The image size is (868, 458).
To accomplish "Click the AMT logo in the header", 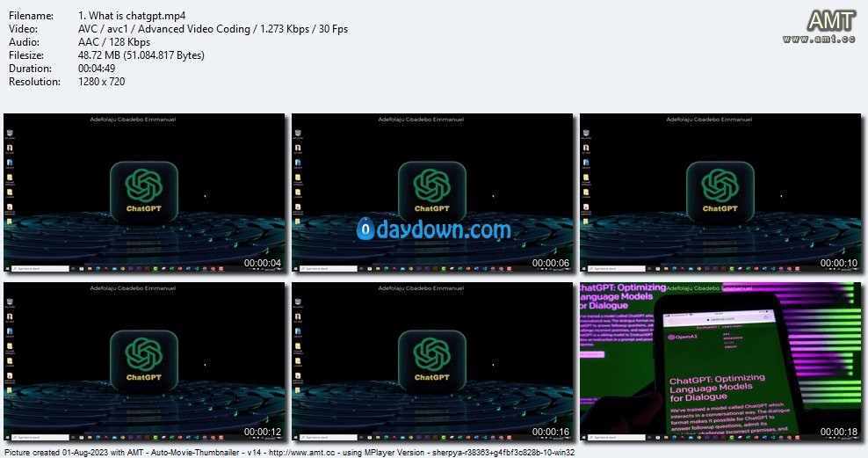I will coord(831,22).
